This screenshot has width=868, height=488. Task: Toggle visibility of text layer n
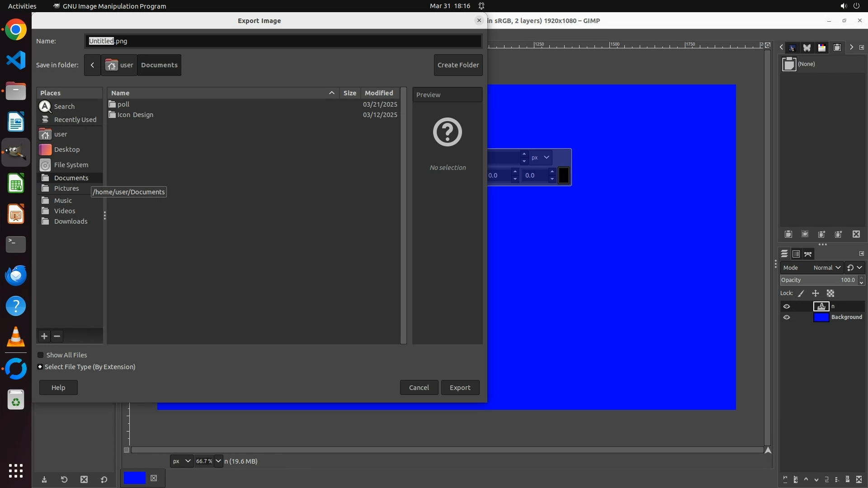pyautogui.click(x=787, y=306)
